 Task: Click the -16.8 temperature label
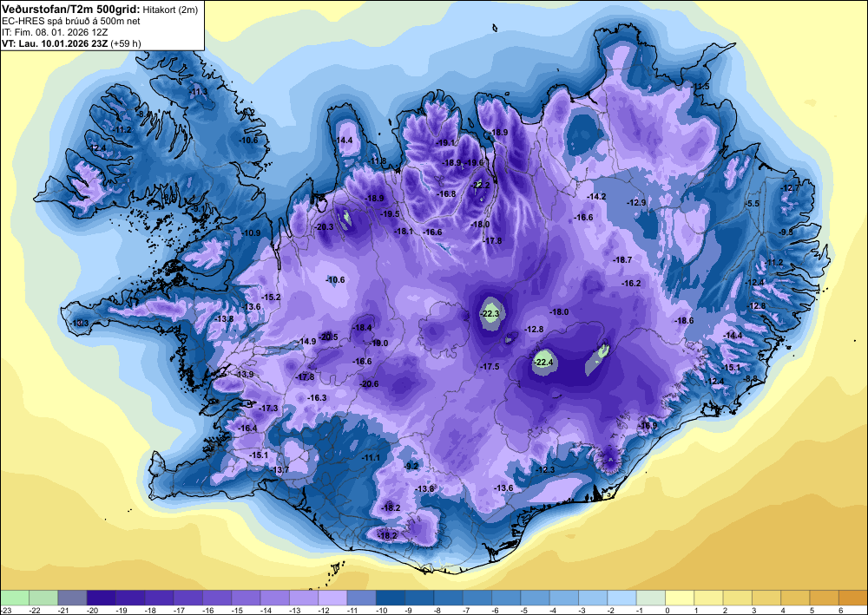pos(446,194)
